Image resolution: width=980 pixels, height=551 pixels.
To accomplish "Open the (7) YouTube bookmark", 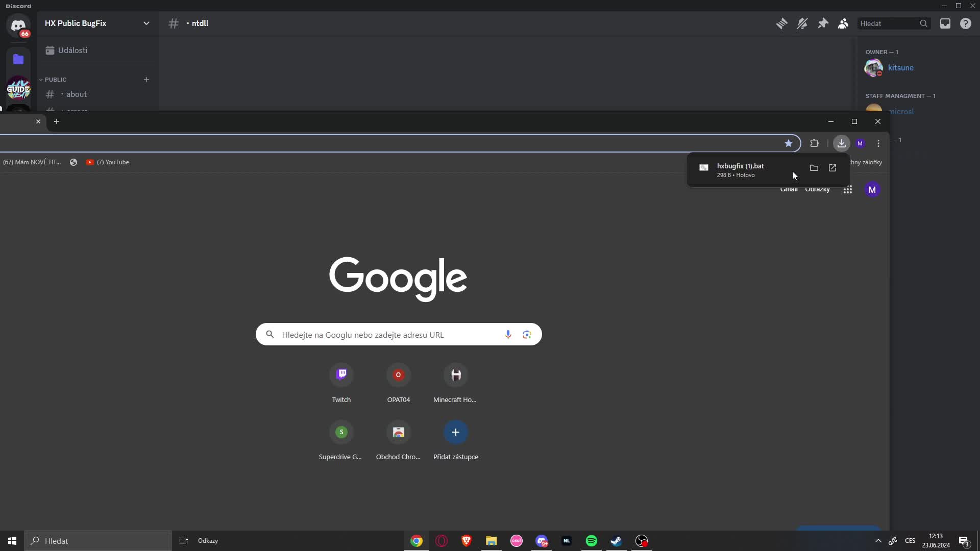I will 108,162.
